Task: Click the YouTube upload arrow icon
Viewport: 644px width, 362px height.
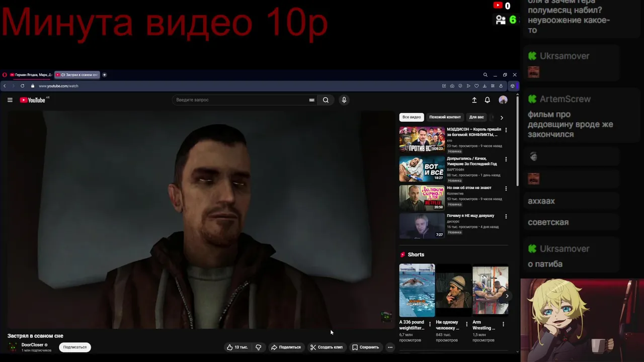Action: pyautogui.click(x=474, y=100)
